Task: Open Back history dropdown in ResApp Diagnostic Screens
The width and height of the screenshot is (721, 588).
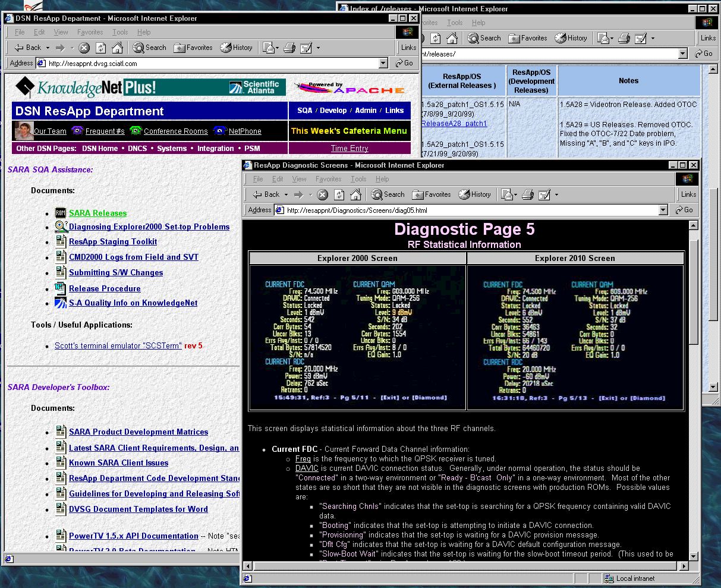Action: click(286, 194)
